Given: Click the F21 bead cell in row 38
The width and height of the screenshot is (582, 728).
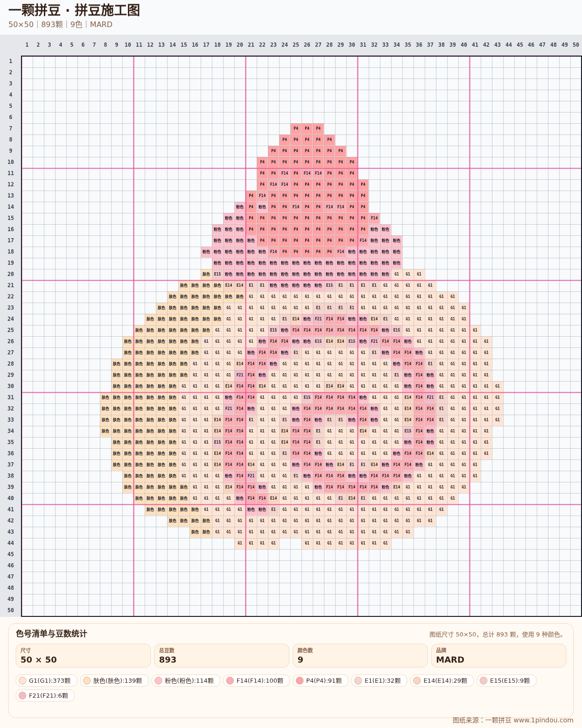Looking at the screenshot, I should point(251,476).
